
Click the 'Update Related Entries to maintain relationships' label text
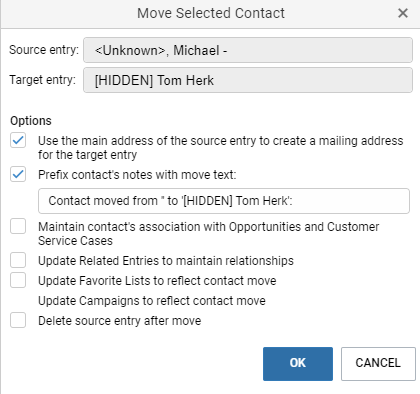pos(166,261)
